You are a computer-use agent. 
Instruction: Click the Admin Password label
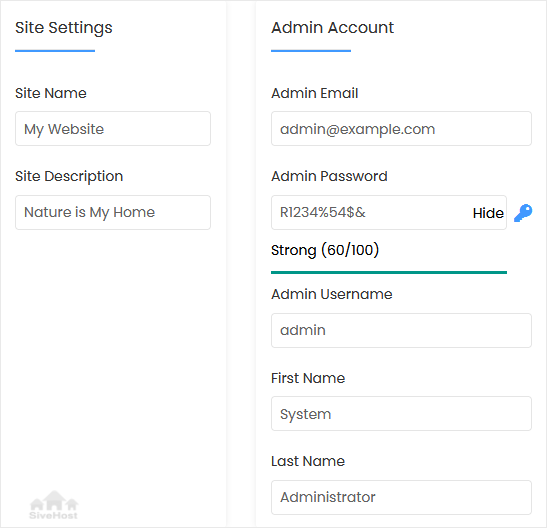[x=329, y=176]
